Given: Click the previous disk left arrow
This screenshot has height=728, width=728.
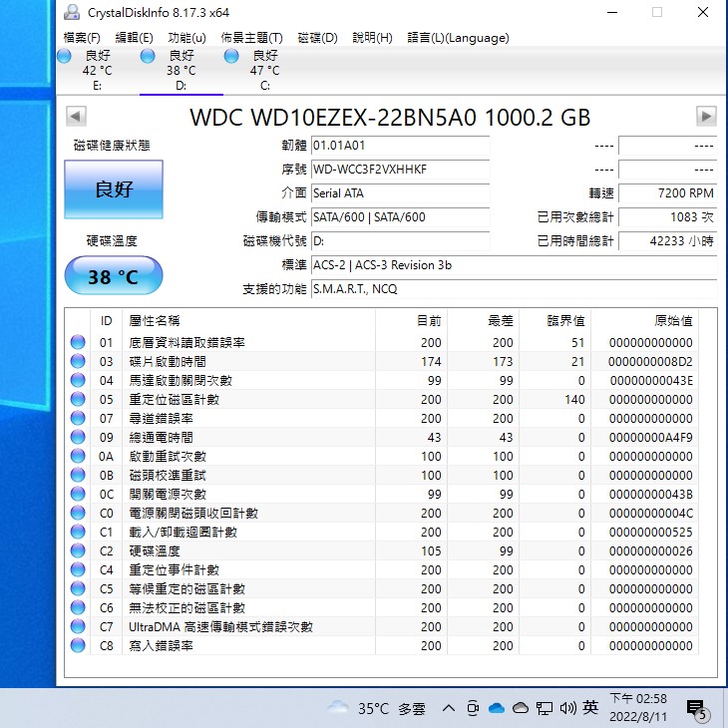Looking at the screenshot, I should (x=72, y=117).
